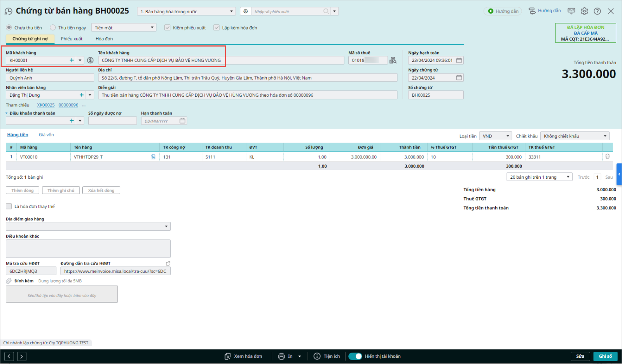
Task: Click the tax code lookup icon
Action: point(393,60)
